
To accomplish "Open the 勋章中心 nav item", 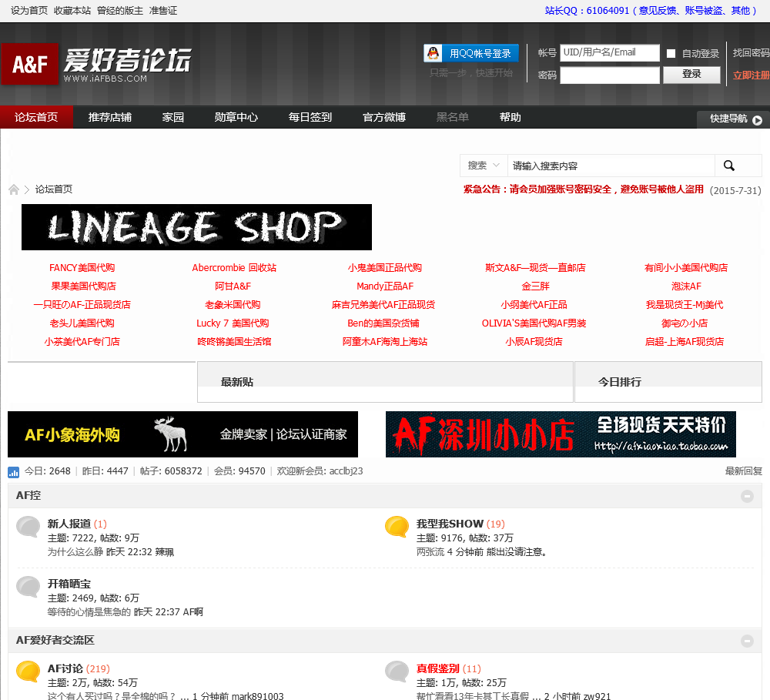I will click(236, 117).
